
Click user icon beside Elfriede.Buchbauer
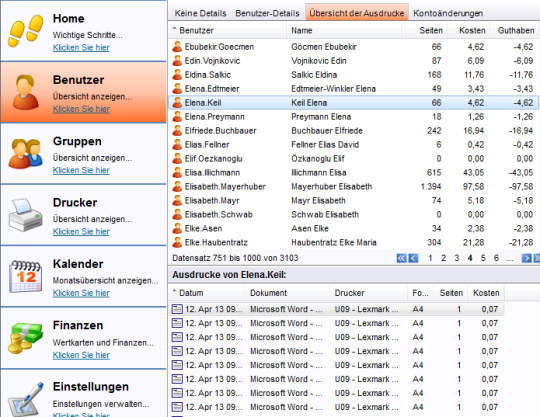pyautogui.click(x=177, y=131)
